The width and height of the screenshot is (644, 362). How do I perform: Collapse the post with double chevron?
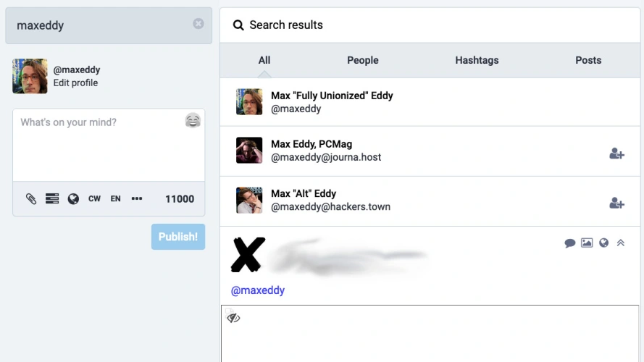[x=620, y=243]
